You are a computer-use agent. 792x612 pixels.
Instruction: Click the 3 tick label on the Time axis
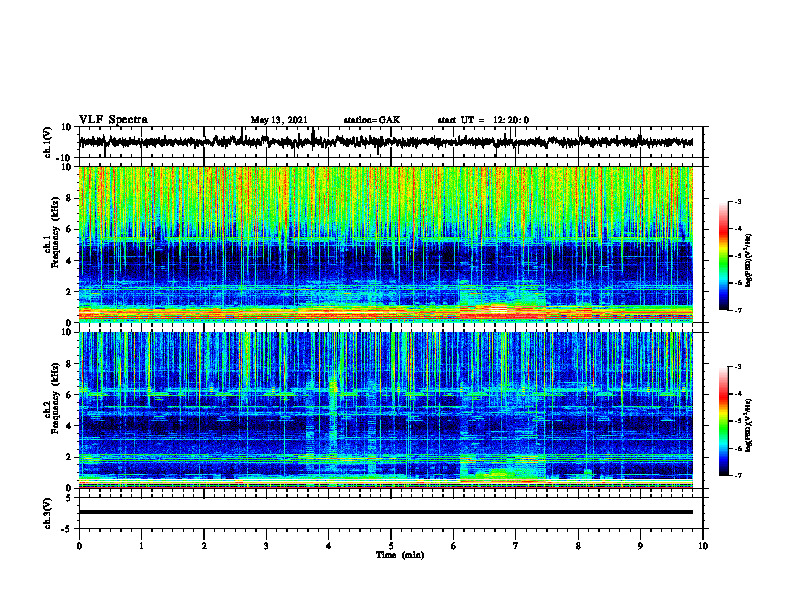[266, 546]
